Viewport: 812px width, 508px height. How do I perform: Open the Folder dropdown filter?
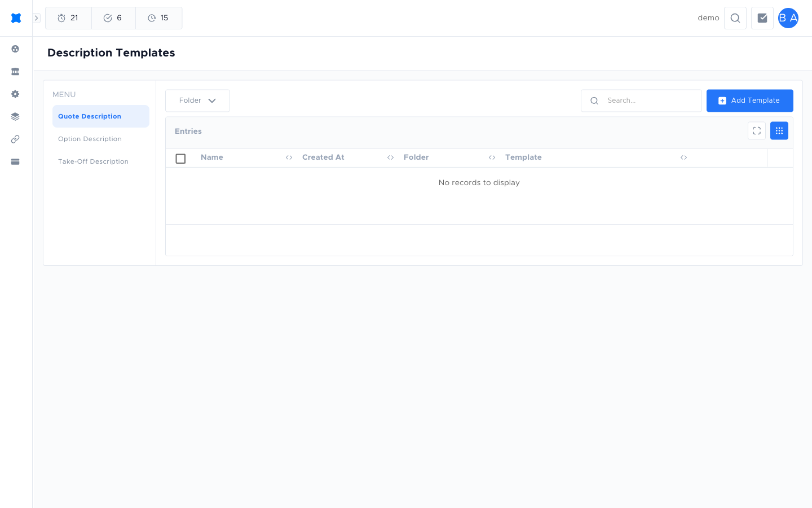click(x=197, y=100)
